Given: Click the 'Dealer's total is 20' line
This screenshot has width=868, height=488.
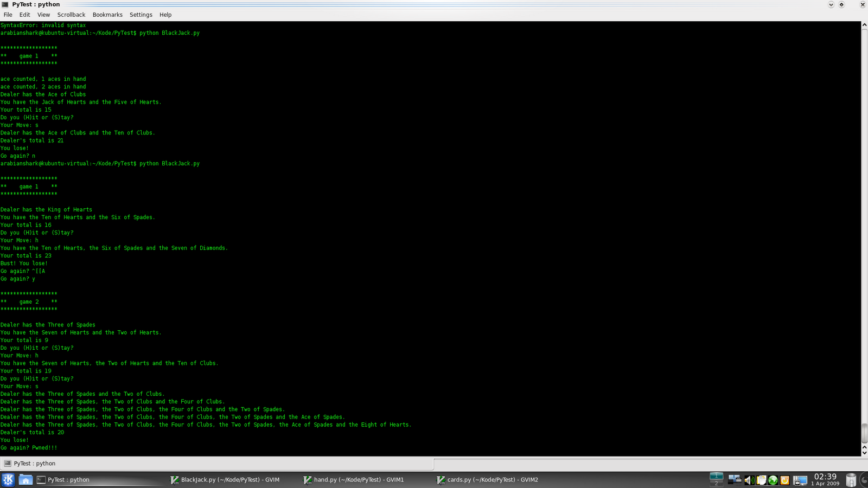Looking at the screenshot, I should pos(33,432).
